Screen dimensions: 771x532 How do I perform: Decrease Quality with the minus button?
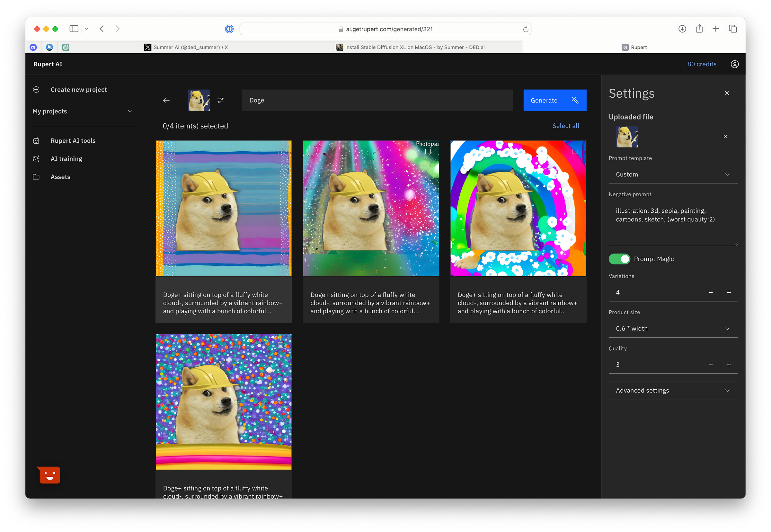click(711, 365)
